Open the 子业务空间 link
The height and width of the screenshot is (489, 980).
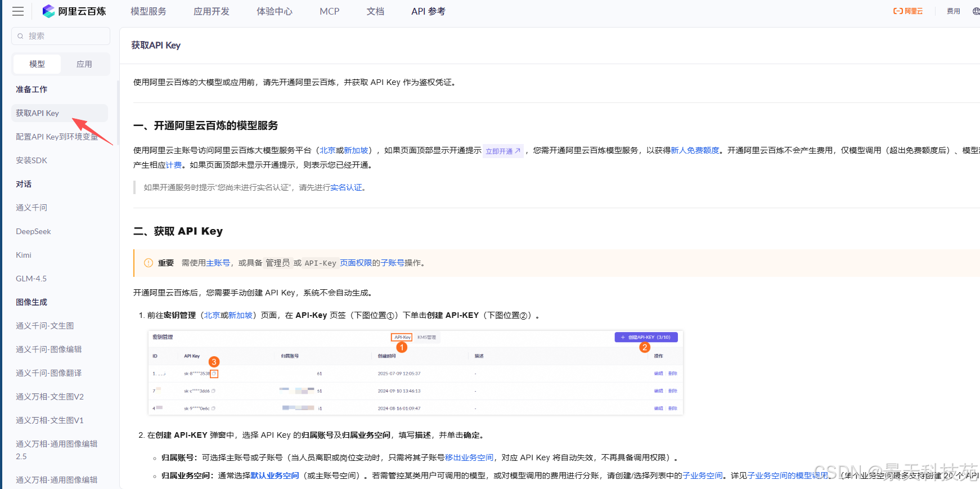(x=703, y=475)
